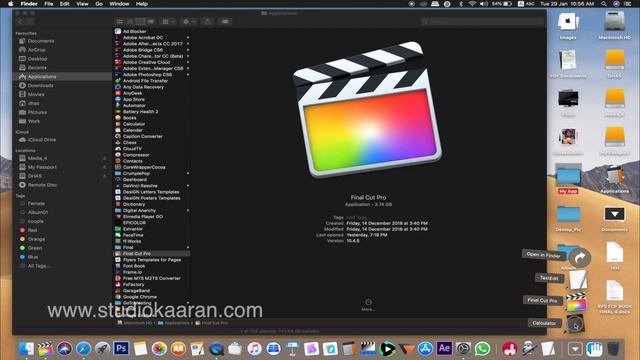Expand the CrumplePop folder arrow
The height and width of the screenshot is (360, 640).
[188, 173]
